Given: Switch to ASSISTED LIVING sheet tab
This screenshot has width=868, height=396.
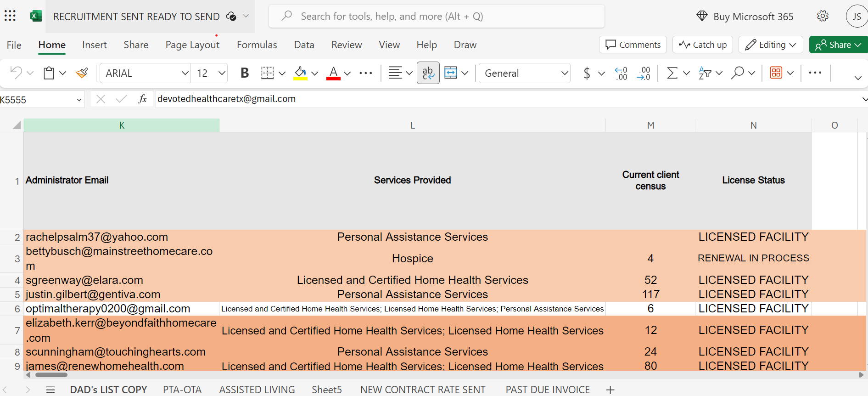Looking at the screenshot, I should point(257,390).
